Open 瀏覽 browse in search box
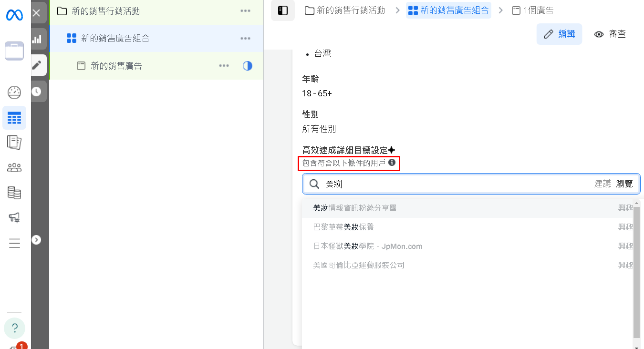644x349 pixels. click(625, 184)
